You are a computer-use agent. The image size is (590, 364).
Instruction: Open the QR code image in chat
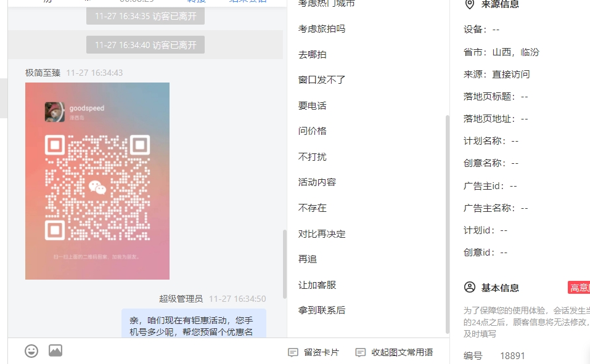[97, 181]
